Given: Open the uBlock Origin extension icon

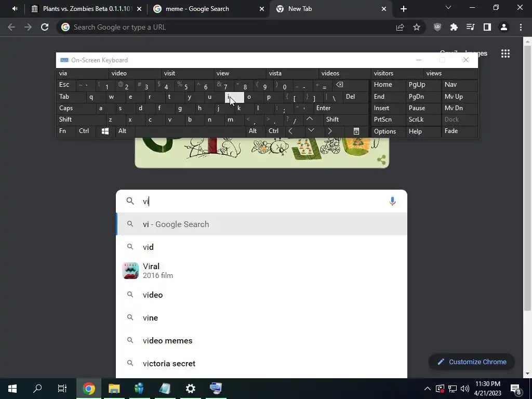Looking at the screenshot, I should (437, 27).
